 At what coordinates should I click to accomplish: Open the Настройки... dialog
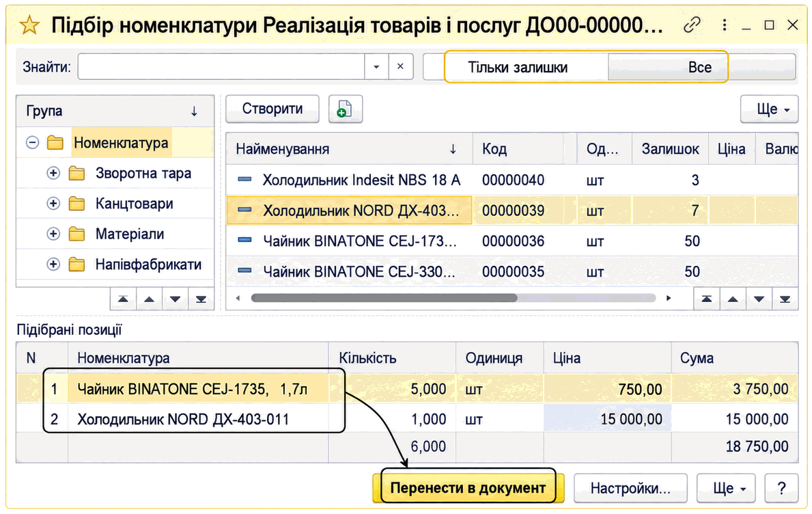pyautogui.click(x=630, y=488)
